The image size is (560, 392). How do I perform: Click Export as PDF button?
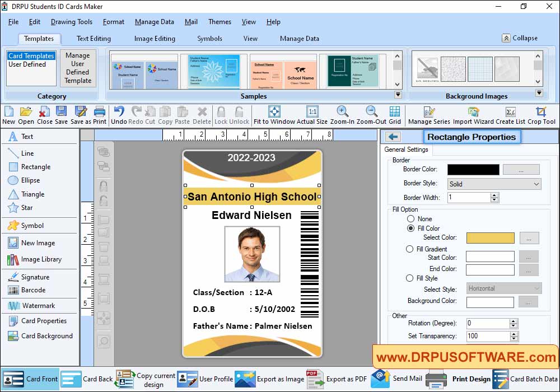[x=337, y=379]
